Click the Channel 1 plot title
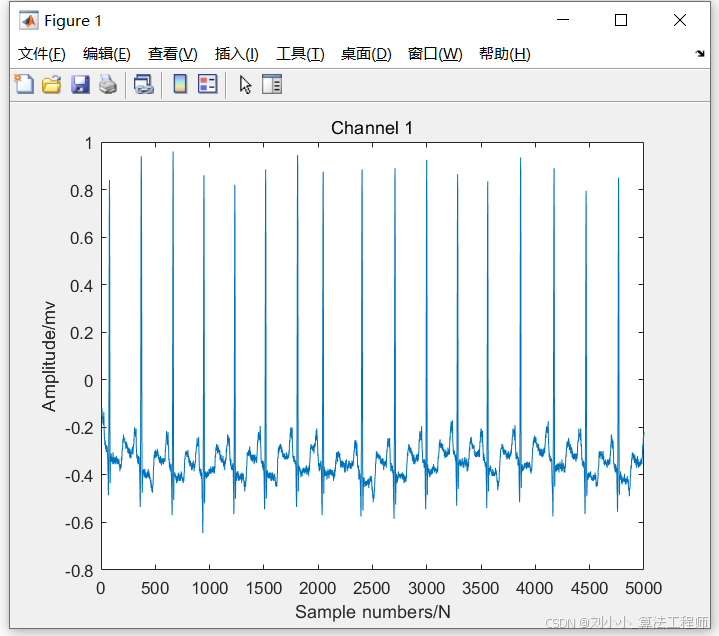719x636 pixels. (x=372, y=128)
